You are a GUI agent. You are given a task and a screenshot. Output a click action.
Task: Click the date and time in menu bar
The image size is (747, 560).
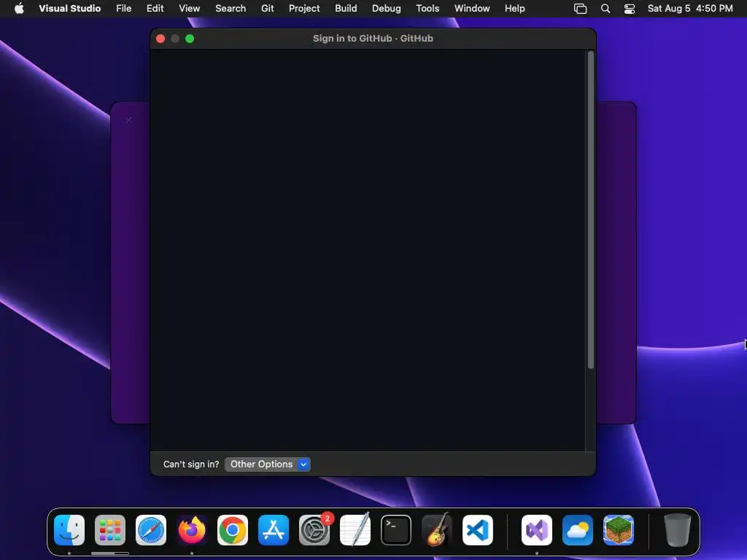click(x=690, y=9)
